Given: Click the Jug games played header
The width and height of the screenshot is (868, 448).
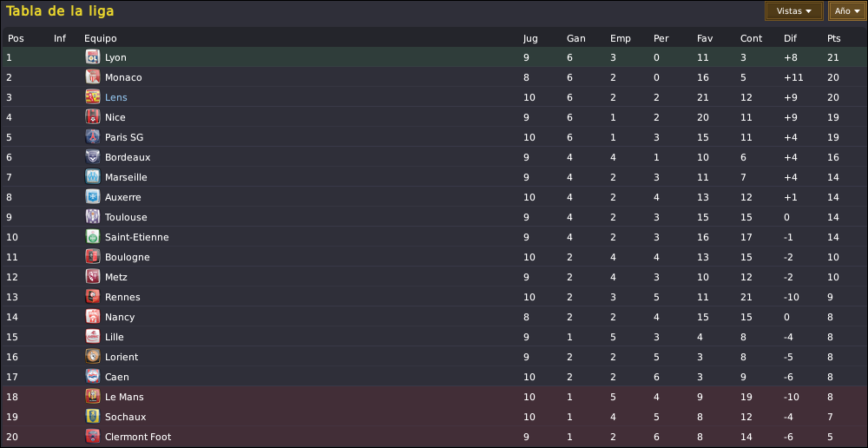Looking at the screenshot, I should point(530,39).
